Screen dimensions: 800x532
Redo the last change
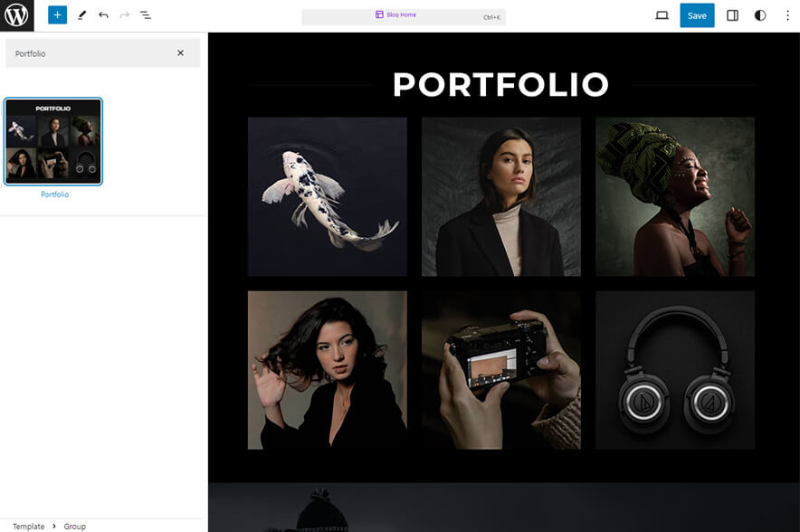point(124,15)
